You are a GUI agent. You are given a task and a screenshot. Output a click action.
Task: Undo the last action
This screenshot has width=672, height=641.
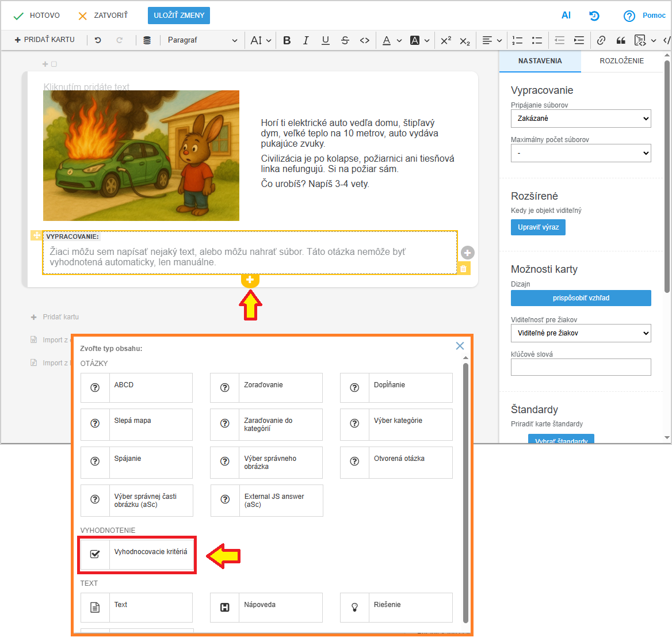coord(98,40)
